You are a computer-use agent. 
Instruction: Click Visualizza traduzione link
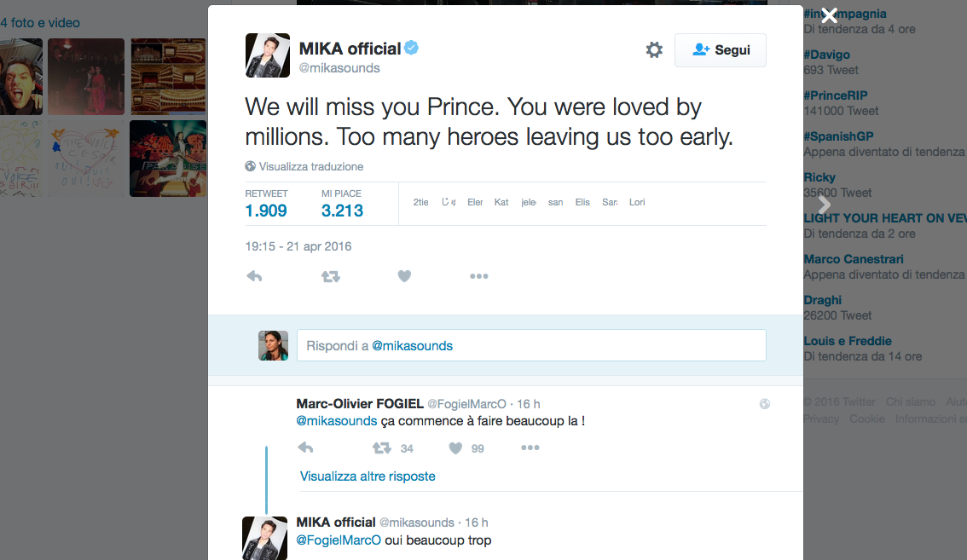pos(311,166)
